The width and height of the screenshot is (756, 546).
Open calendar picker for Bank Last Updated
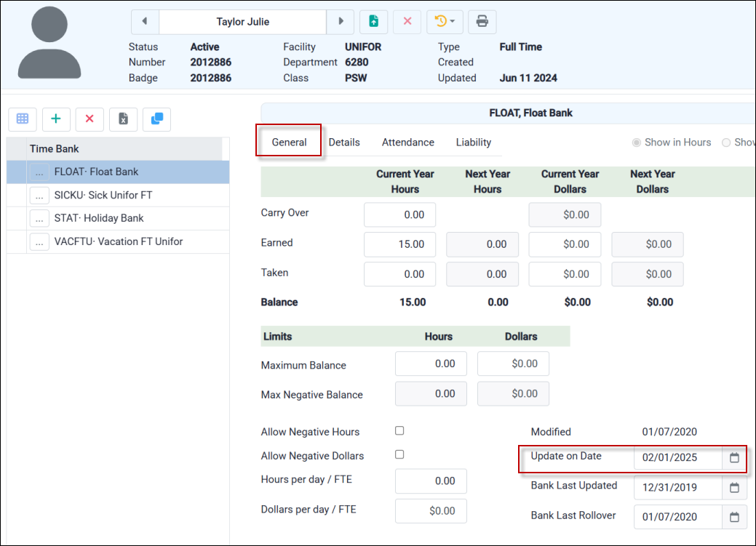click(734, 488)
